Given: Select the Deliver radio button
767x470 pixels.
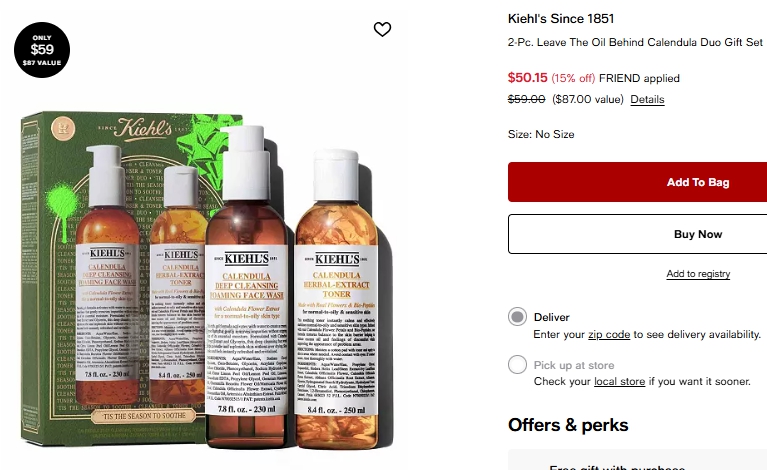Looking at the screenshot, I should 517,317.
